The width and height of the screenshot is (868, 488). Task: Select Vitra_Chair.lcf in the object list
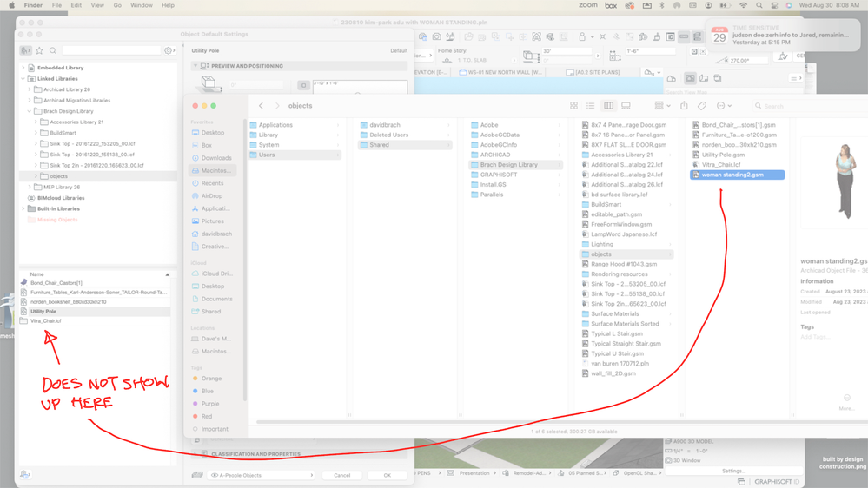[x=95, y=321]
